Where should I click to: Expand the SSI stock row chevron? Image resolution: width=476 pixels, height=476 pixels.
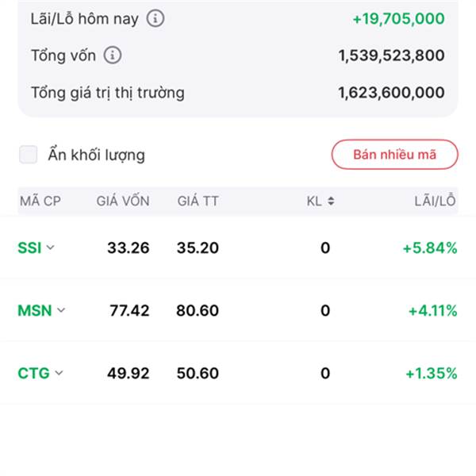pyautogui.click(x=51, y=248)
